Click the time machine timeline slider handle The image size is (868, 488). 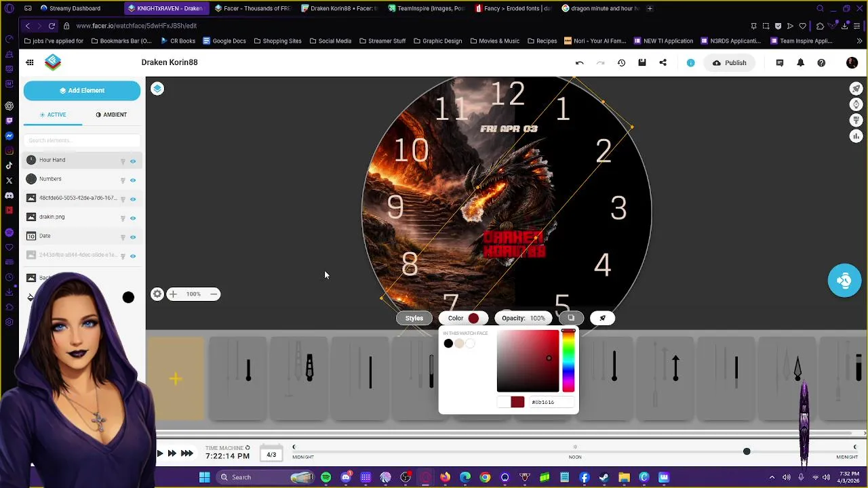tap(747, 451)
